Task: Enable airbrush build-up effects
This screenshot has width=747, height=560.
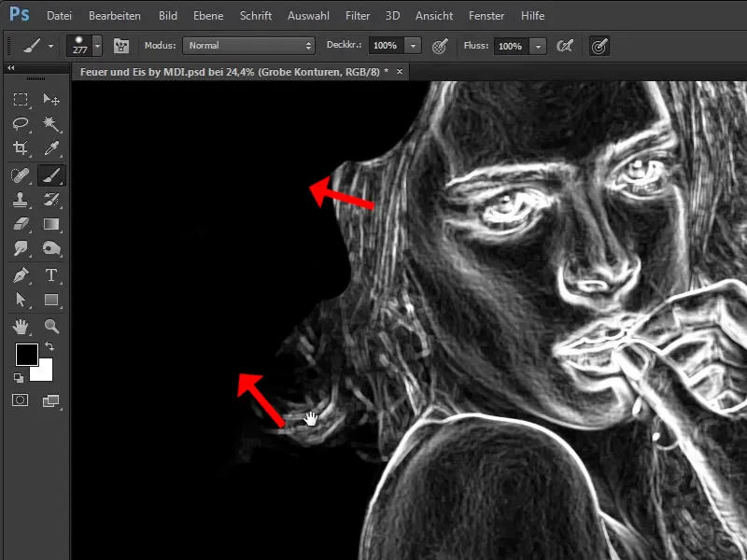Action: [565, 46]
